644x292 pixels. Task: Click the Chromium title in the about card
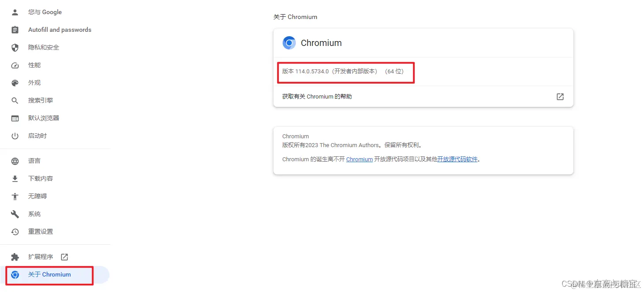[x=321, y=43]
